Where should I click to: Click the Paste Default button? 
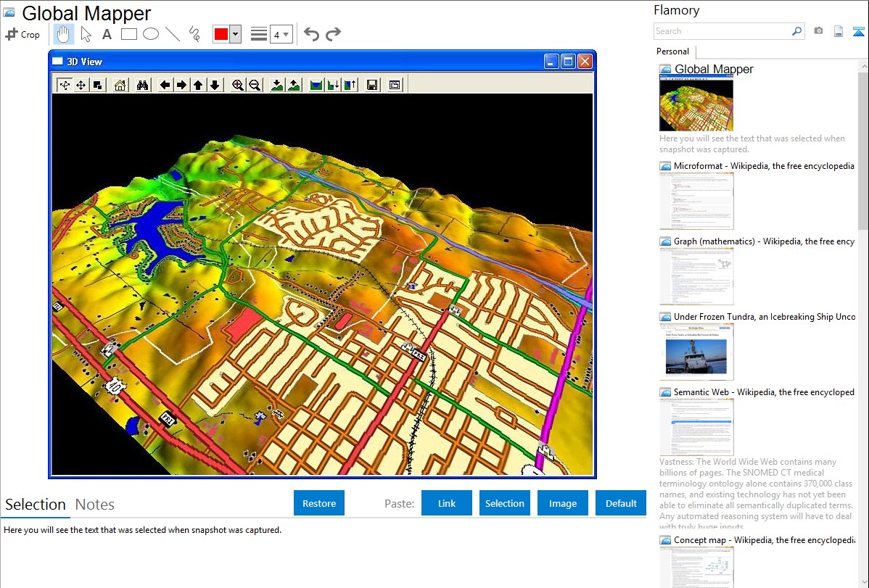click(621, 503)
